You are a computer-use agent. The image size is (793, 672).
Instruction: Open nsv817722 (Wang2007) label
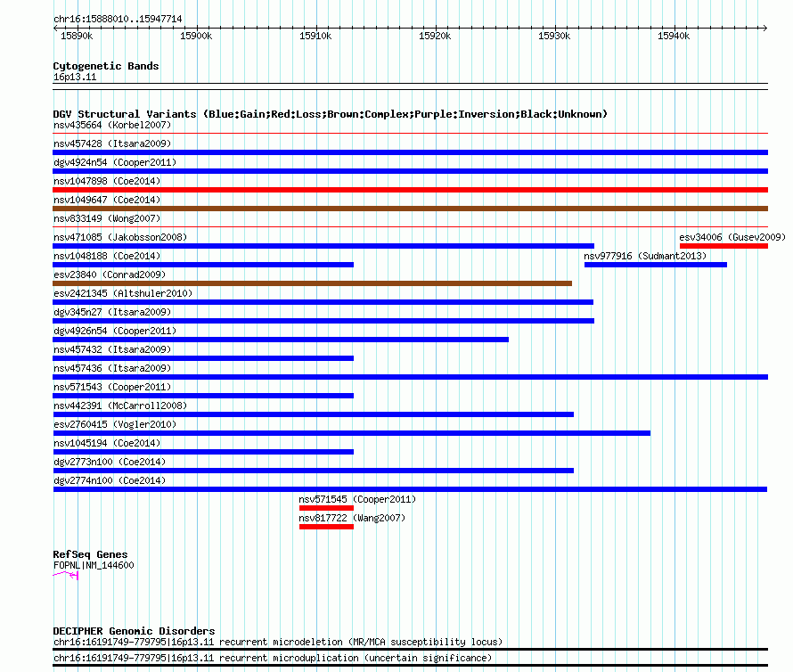click(352, 518)
